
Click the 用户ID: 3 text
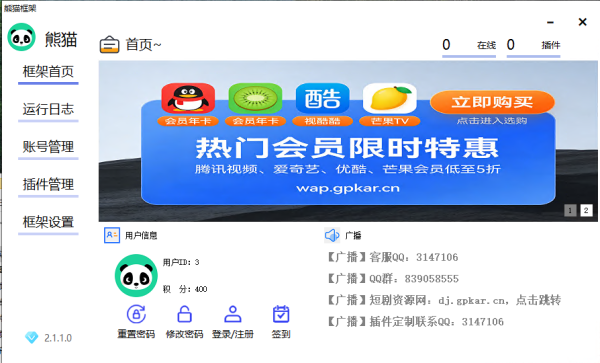pyautogui.click(x=181, y=262)
